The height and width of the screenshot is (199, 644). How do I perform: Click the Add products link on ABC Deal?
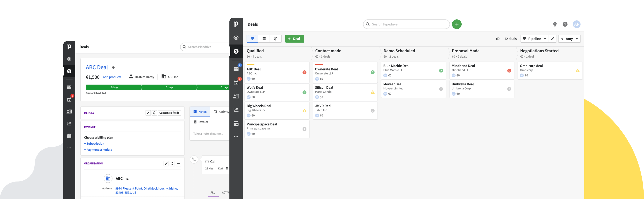click(112, 77)
